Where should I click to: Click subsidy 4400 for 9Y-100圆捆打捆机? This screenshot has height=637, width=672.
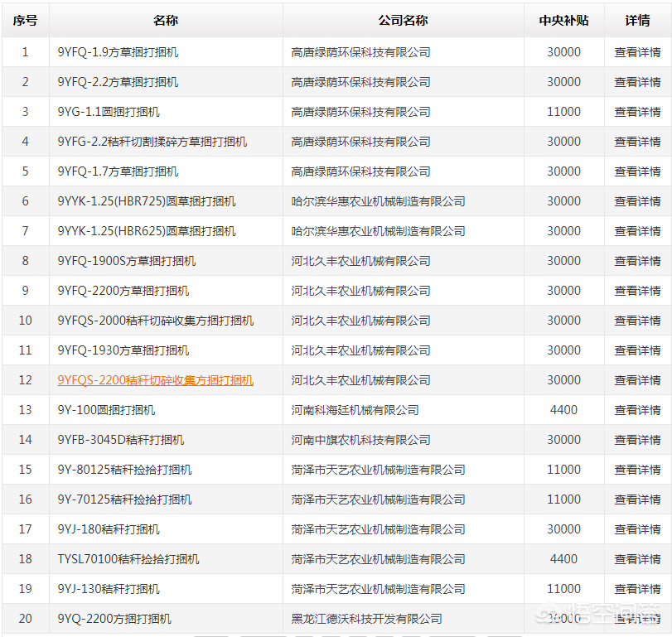click(563, 410)
